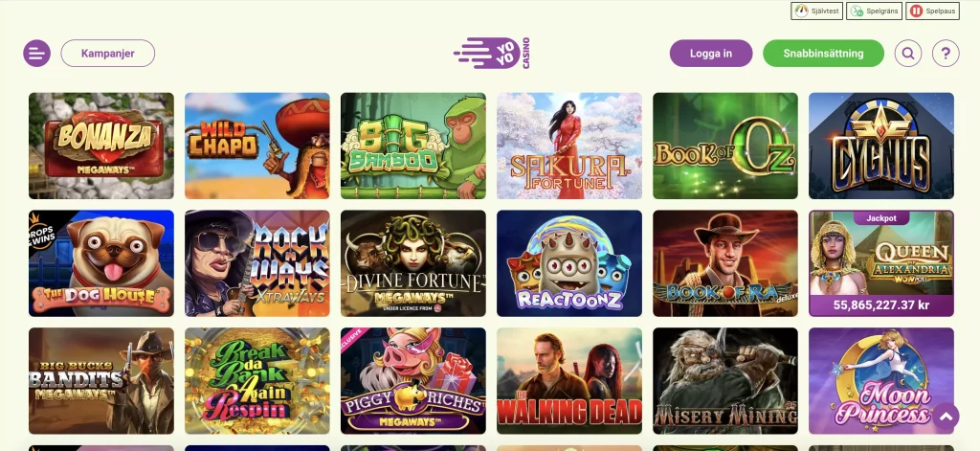
Task: Open The Walking Dead slot
Action: 569,381
